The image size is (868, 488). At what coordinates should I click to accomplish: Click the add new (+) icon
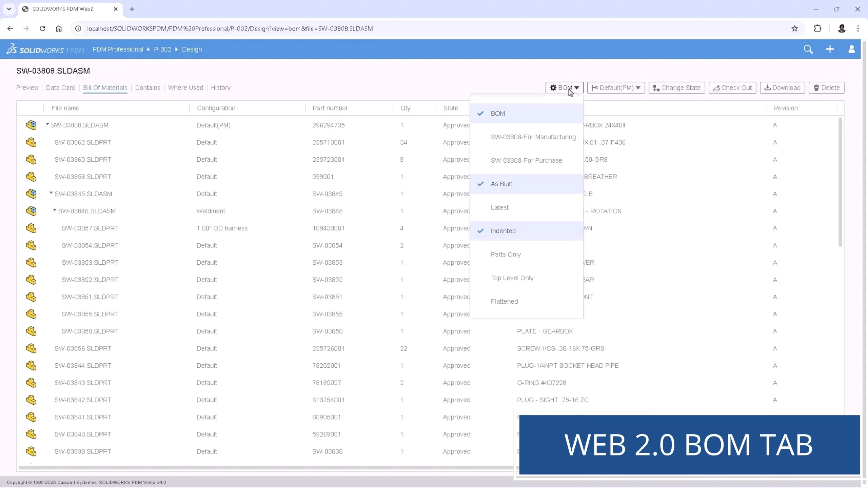point(830,49)
